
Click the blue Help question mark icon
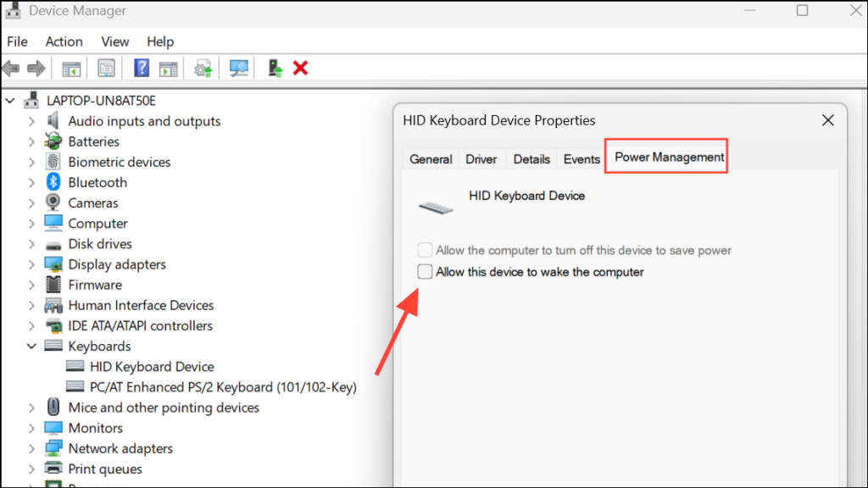142,69
